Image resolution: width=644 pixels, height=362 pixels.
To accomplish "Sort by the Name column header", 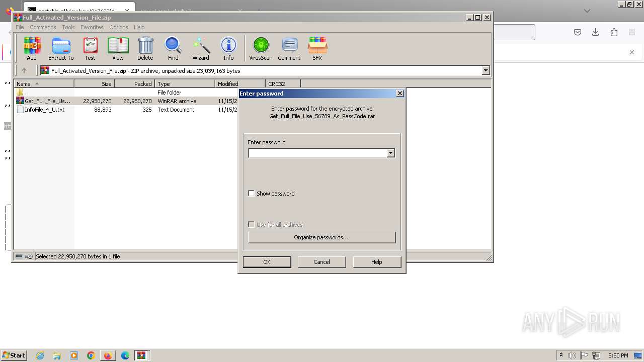I will click(44, 84).
